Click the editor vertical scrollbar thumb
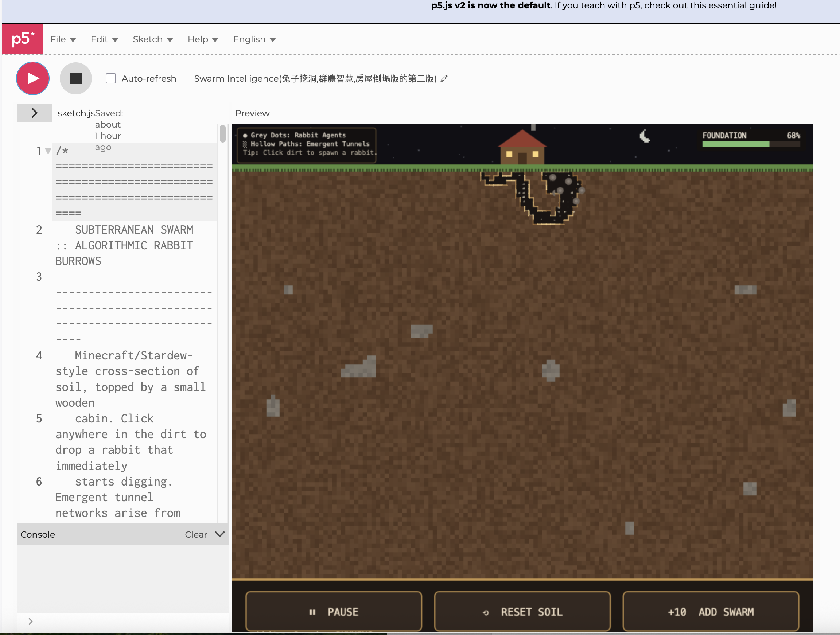The width and height of the screenshot is (840, 635). 222,134
